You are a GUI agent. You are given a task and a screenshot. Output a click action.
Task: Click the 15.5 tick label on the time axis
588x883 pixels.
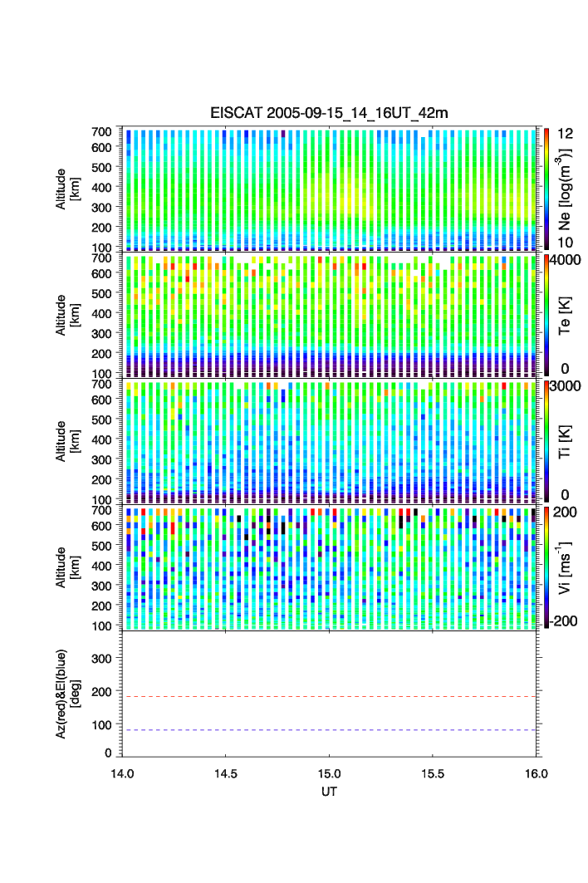[x=434, y=773]
